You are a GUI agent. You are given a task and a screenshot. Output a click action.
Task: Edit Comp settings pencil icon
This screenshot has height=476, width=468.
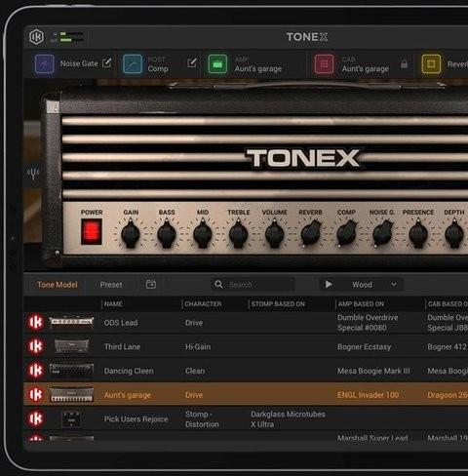[x=192, y=62]
